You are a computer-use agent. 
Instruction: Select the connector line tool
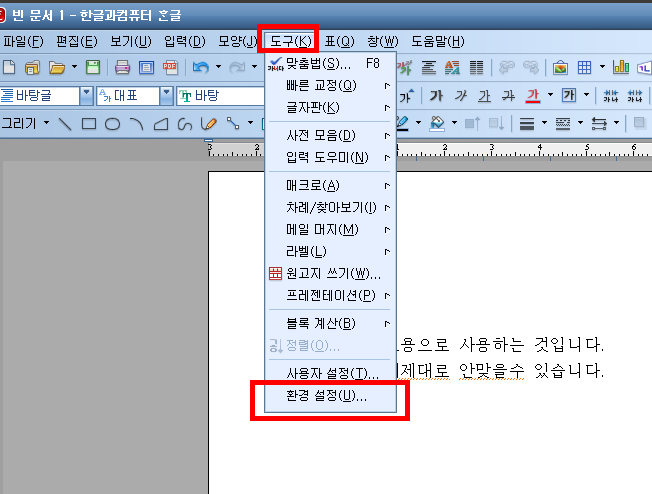click(233, 124)
